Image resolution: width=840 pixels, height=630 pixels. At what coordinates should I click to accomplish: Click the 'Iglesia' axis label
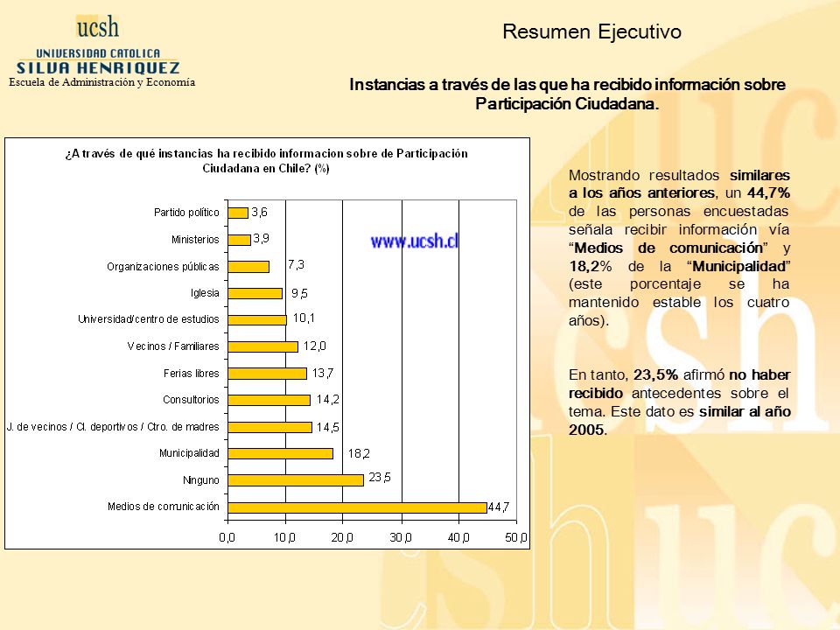(x=205, y=293)
